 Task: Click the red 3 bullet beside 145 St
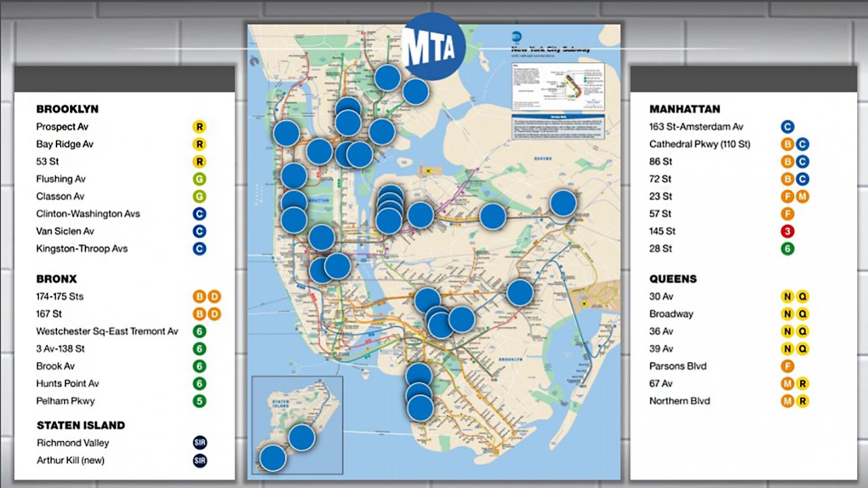(x=787, y=231)
